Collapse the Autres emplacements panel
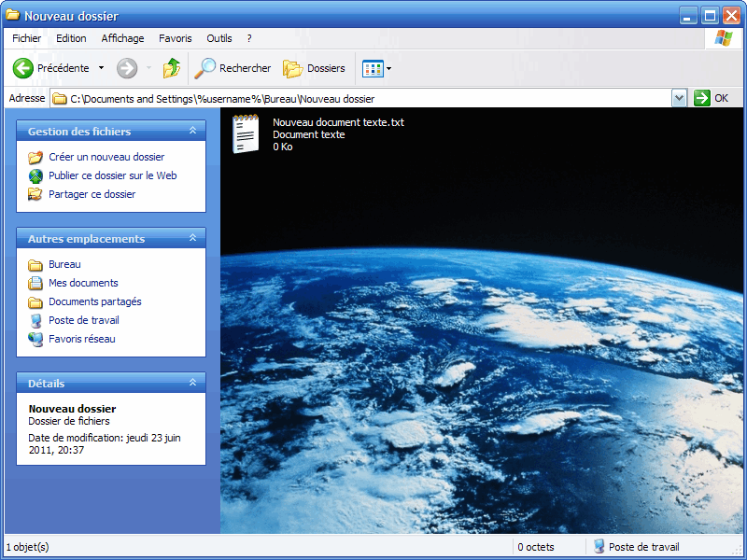The height and width of the screenshot is (560, 747). [193, 238]
